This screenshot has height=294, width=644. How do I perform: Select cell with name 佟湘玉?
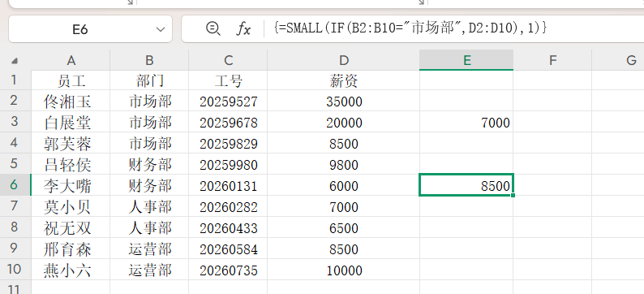[71, 101]
